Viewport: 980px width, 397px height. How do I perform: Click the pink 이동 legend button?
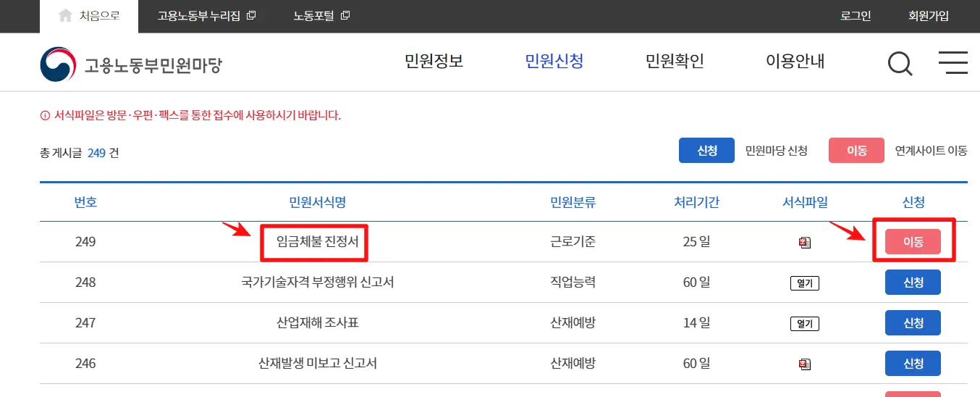[857, 151]
